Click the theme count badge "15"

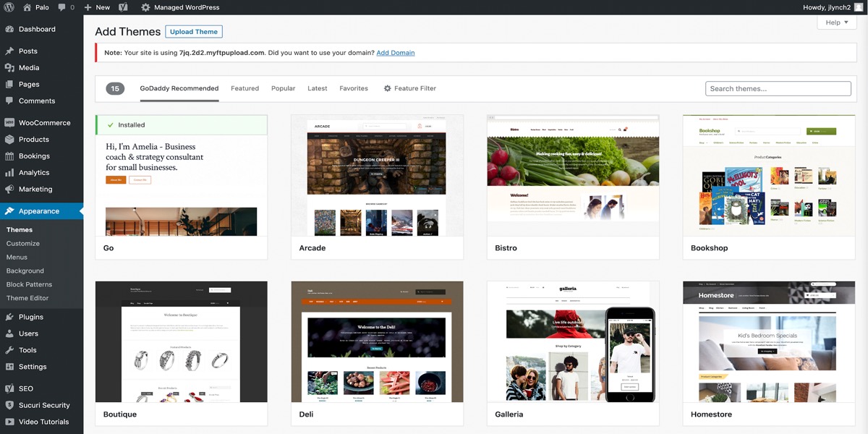tap(116, 89)
